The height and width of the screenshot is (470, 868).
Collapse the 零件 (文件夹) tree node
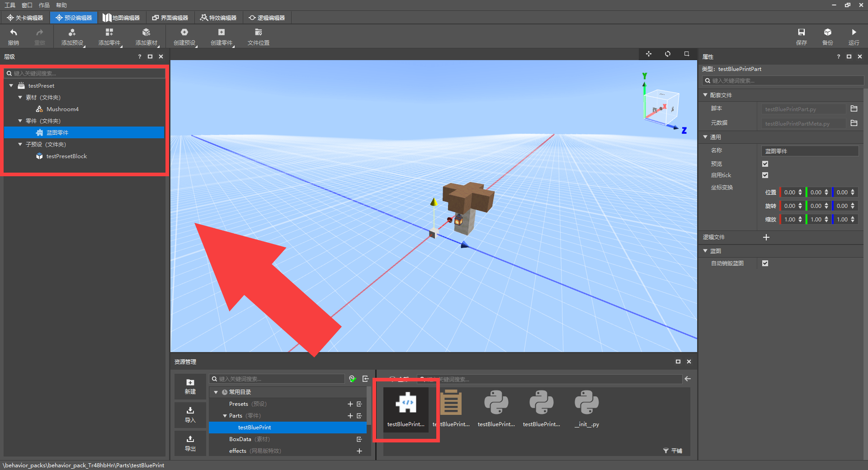click(20, 121)
